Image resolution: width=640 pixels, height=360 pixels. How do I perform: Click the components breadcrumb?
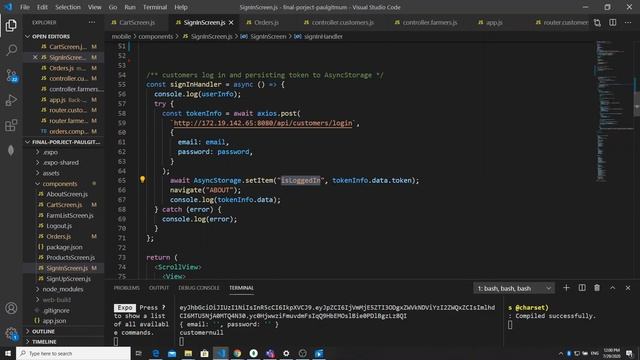click(x=156, y=36)
